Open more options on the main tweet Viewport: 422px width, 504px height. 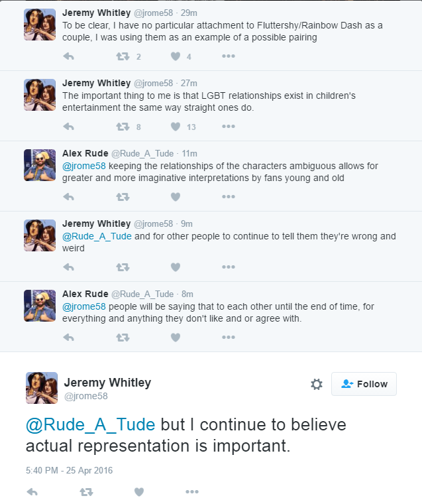192,492
